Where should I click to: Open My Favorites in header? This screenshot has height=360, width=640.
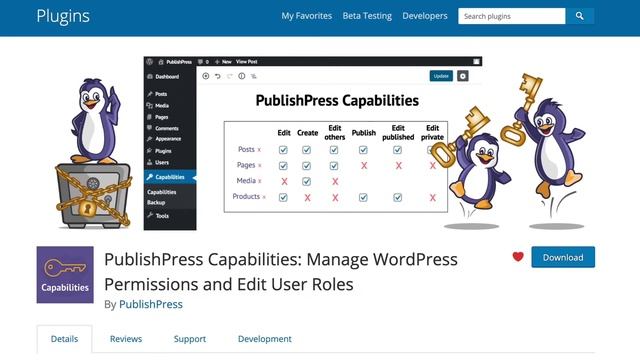click(307, 16)
